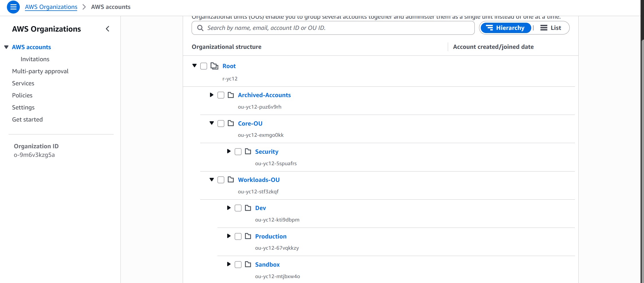The image size is (644, 283).
Task: Click the Root folder icon
Action: pos(214,66)
